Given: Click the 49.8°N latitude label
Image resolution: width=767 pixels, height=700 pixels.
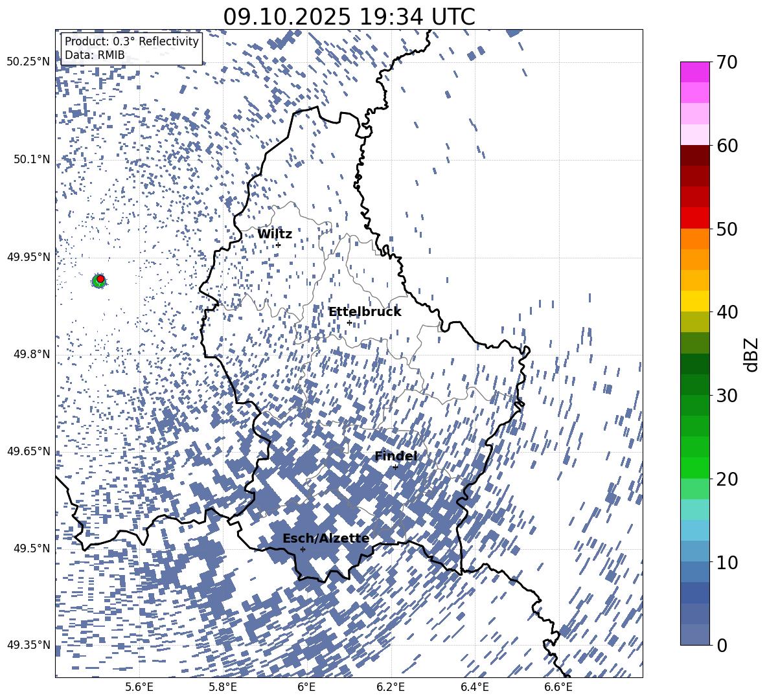Looking at the screenshot, I should coord(31,354).
